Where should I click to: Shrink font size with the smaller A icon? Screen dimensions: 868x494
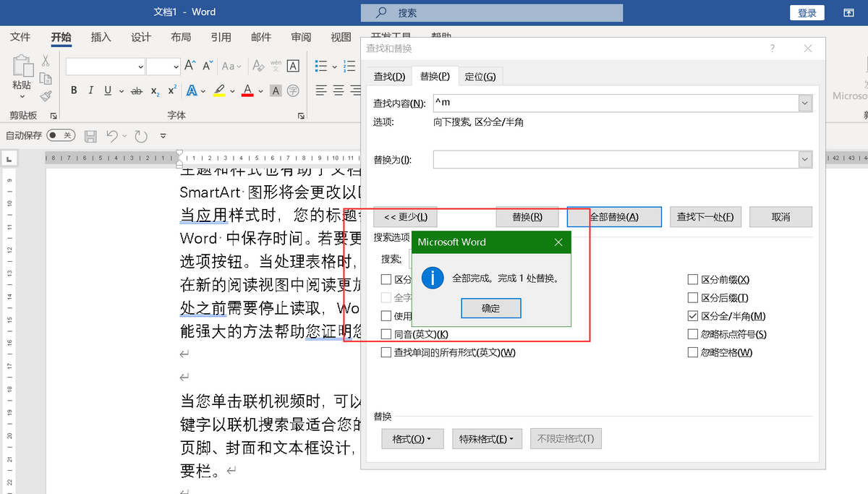(208, 66)
